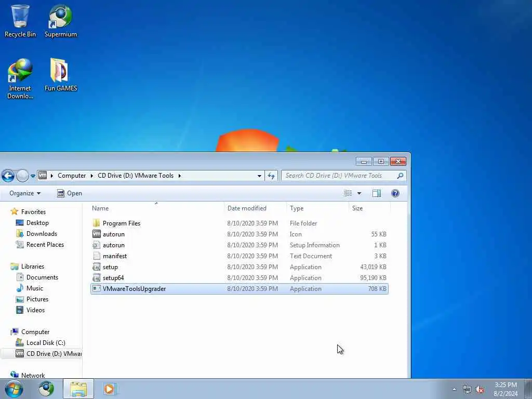
Task: Close the Explorer window
Action: (398, 162)
